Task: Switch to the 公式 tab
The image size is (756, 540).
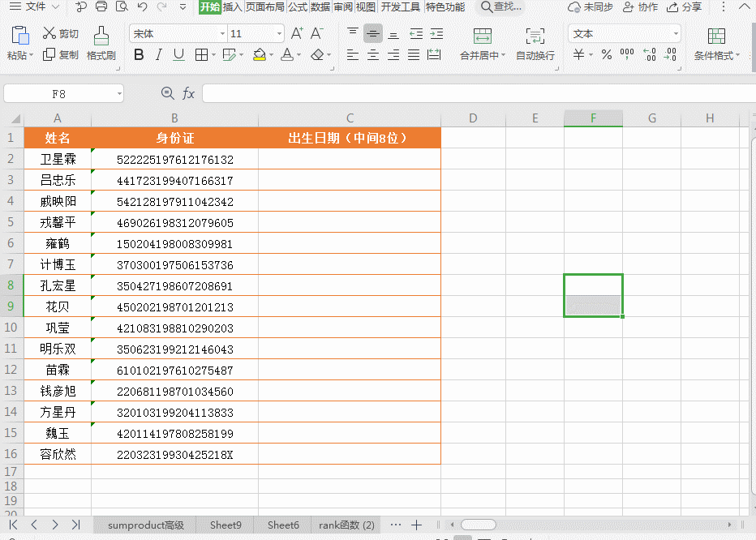Action: (x=298, y=6)
